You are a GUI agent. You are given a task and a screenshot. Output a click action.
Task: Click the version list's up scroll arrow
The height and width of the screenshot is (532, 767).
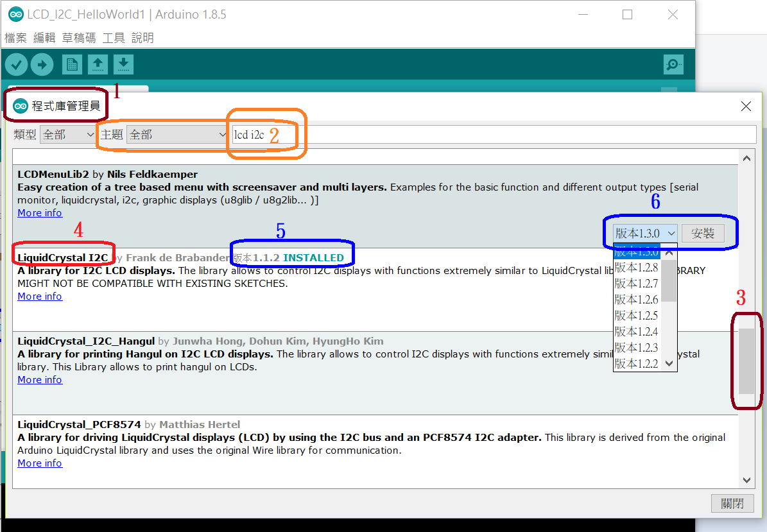(669, 253)
